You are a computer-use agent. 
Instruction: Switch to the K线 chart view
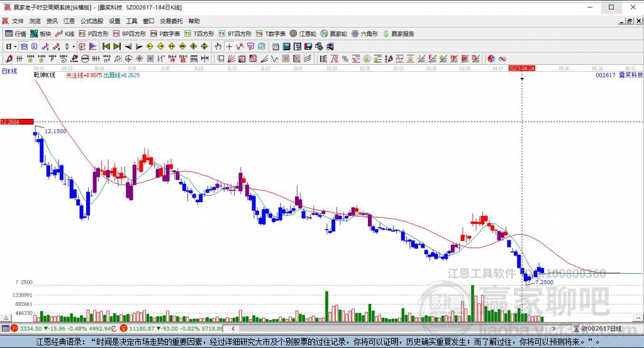coord(65,33)
